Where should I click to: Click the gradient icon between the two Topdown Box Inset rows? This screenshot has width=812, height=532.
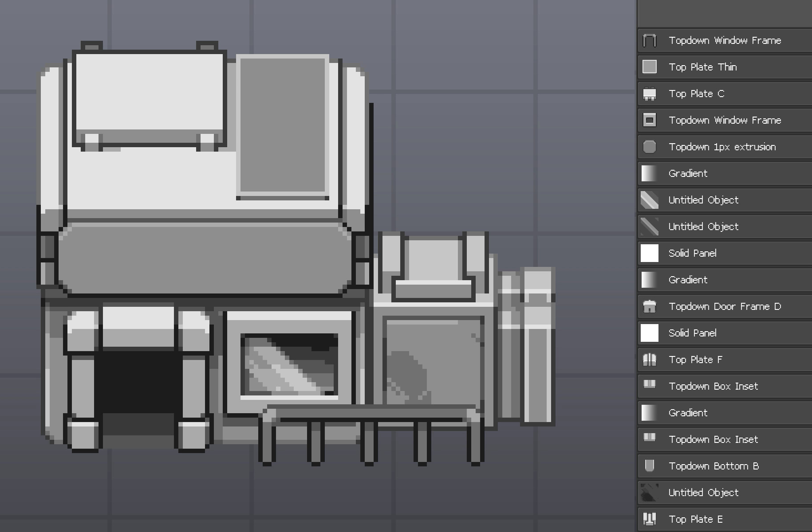click(x=650, y=413)
